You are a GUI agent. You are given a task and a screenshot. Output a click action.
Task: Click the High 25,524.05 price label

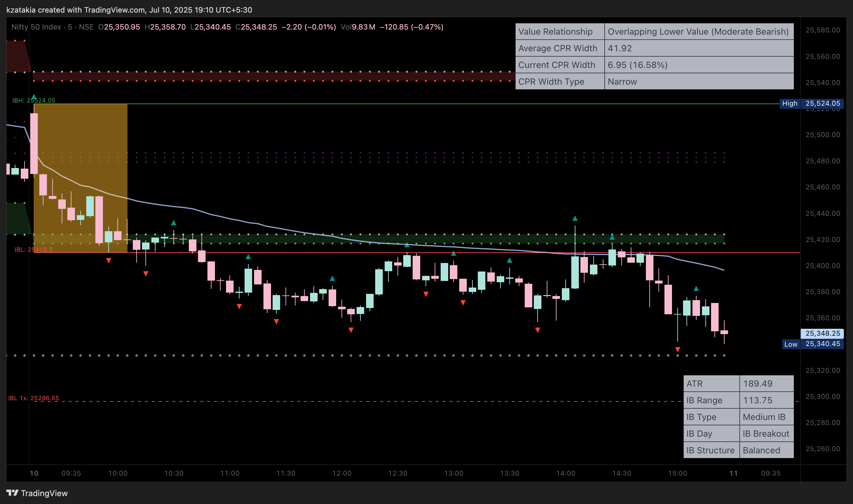[811, 103]
